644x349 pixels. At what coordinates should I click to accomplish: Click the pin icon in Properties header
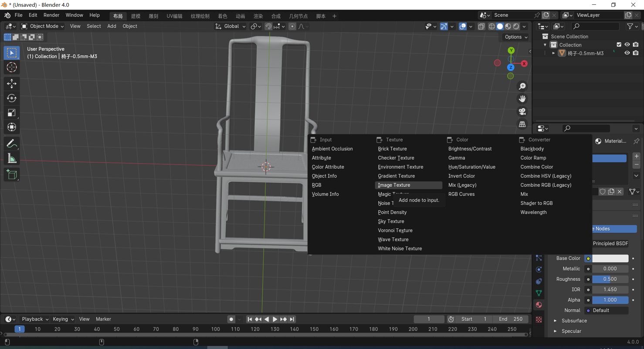point(636,141)
